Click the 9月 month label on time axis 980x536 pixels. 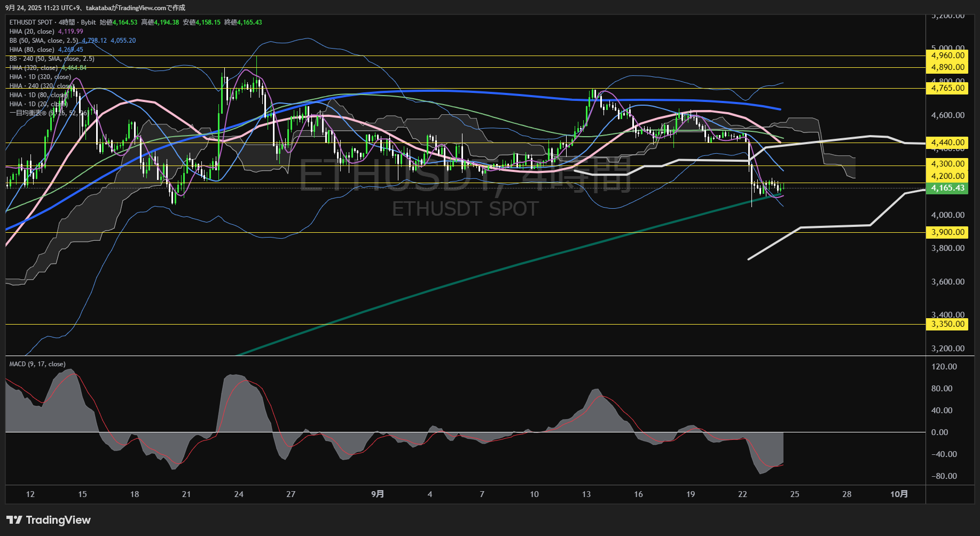point(378,494)
